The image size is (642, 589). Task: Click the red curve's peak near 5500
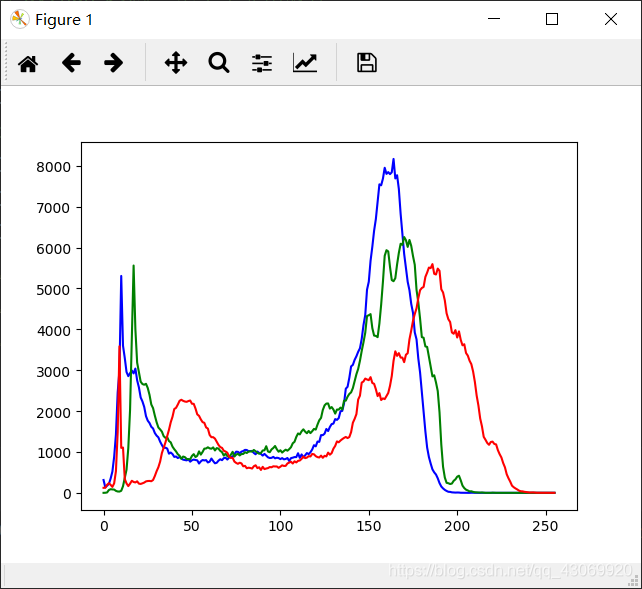[x=432, y=265]
